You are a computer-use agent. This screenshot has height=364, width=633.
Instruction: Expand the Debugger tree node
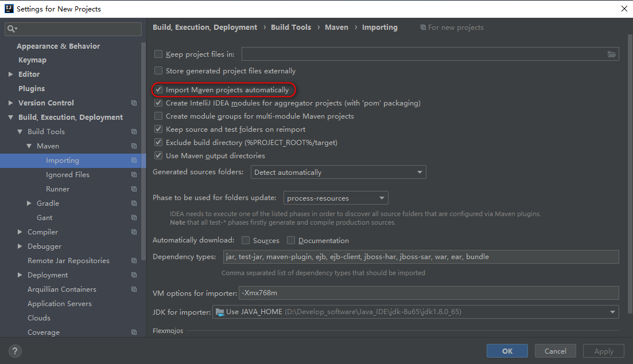[20, 246]
